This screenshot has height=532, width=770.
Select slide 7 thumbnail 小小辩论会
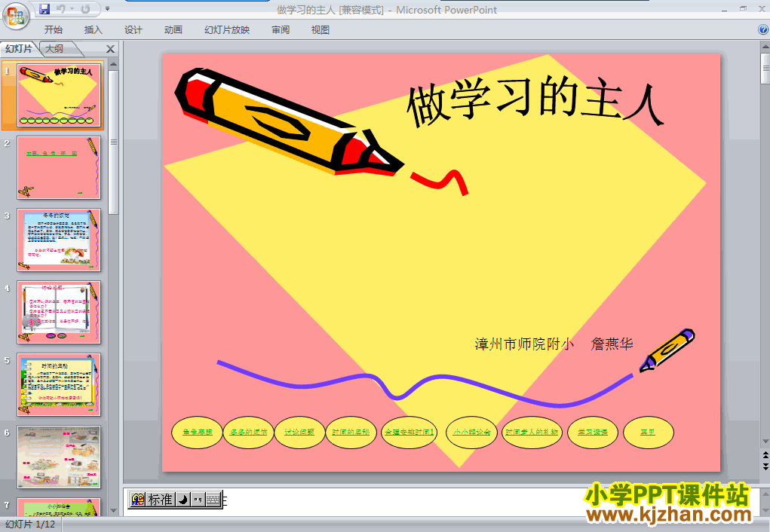point(59,507)
